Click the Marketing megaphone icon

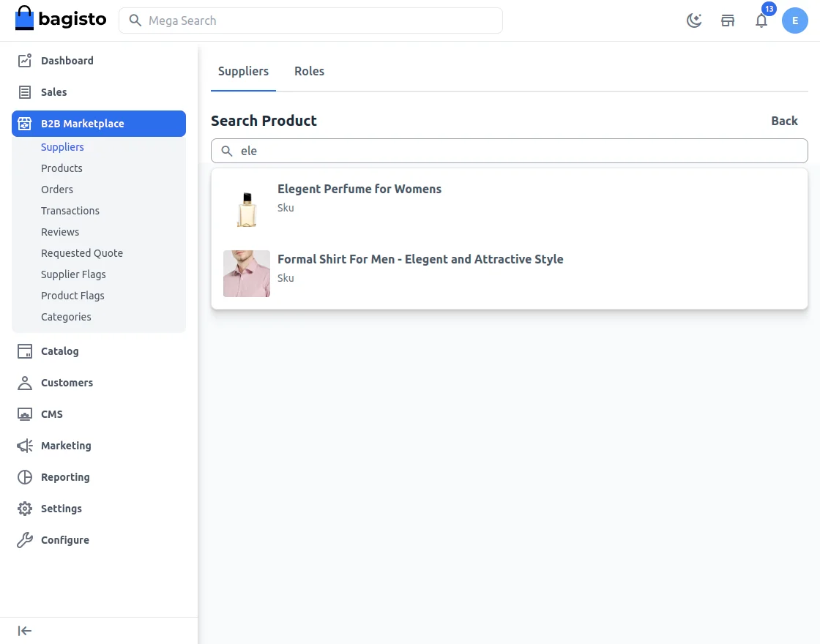pyautogui.click(x=23, y=446)
